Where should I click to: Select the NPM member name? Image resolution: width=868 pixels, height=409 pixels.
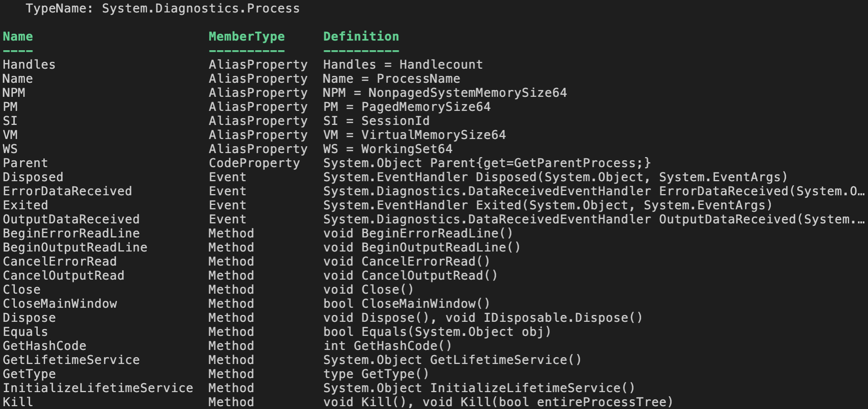(14, 93)
